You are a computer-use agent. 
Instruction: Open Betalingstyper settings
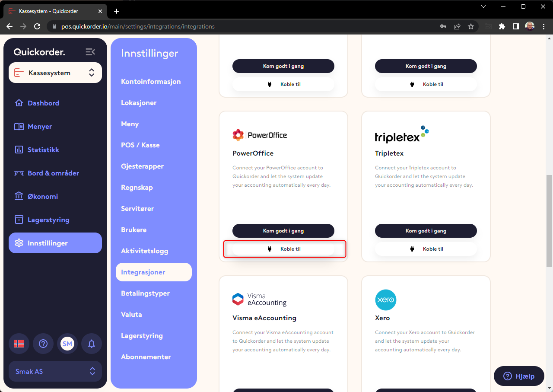145,293
